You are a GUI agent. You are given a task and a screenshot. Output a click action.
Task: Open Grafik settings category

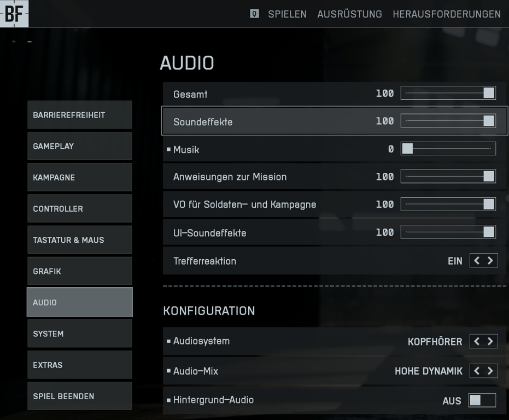click(x=79, y=271)
